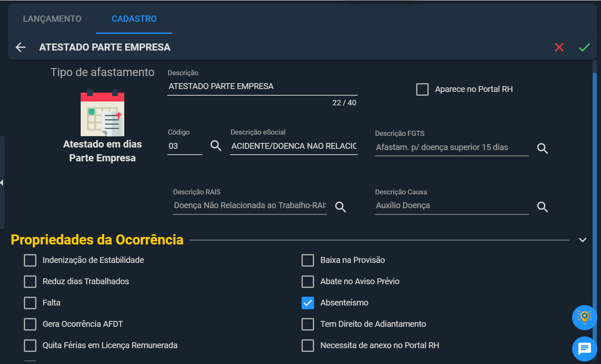
Task: Click the Código field showing 03
Action: pyautogui.click(x=185, y=146)
